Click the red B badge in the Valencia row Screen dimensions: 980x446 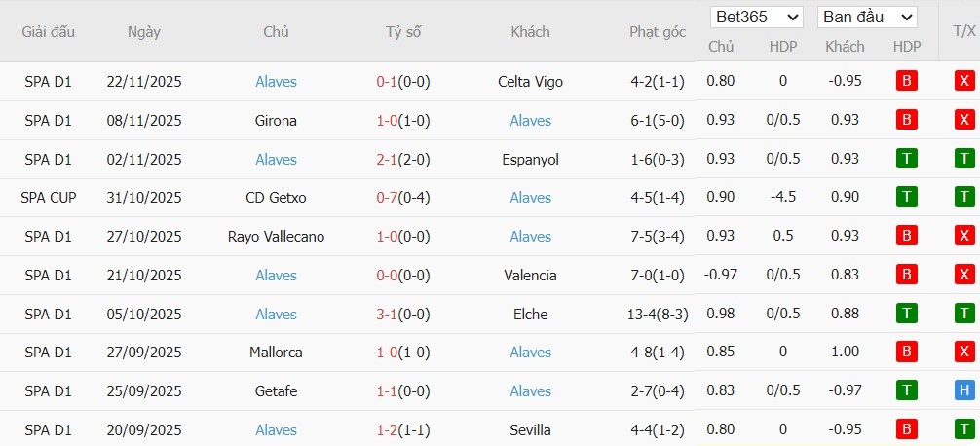[x=906, y=275]
